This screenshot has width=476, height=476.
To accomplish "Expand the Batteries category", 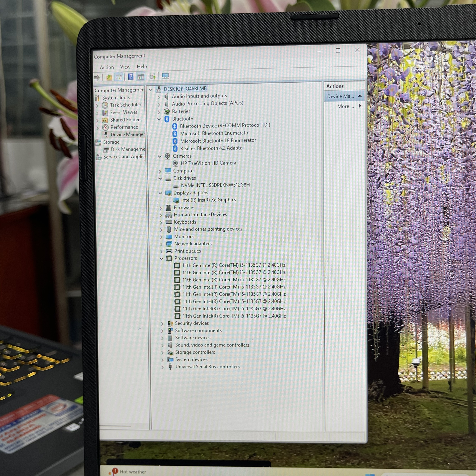I will point(159,112).
